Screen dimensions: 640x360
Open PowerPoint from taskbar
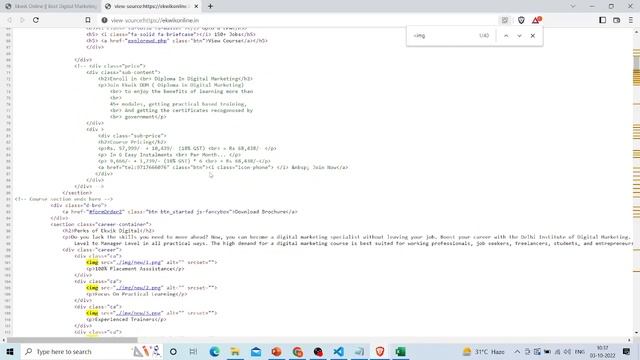click(276, 351)
